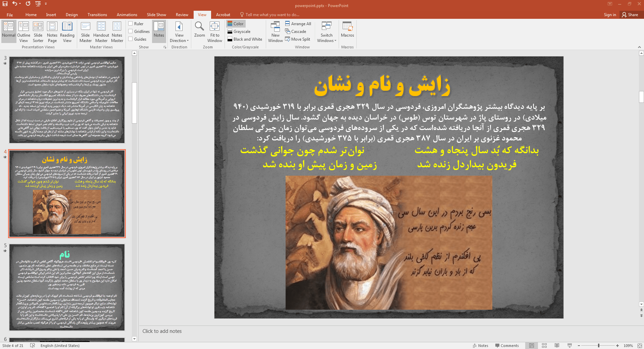Expand View Direction dropdown

click(x=179, y=31)
